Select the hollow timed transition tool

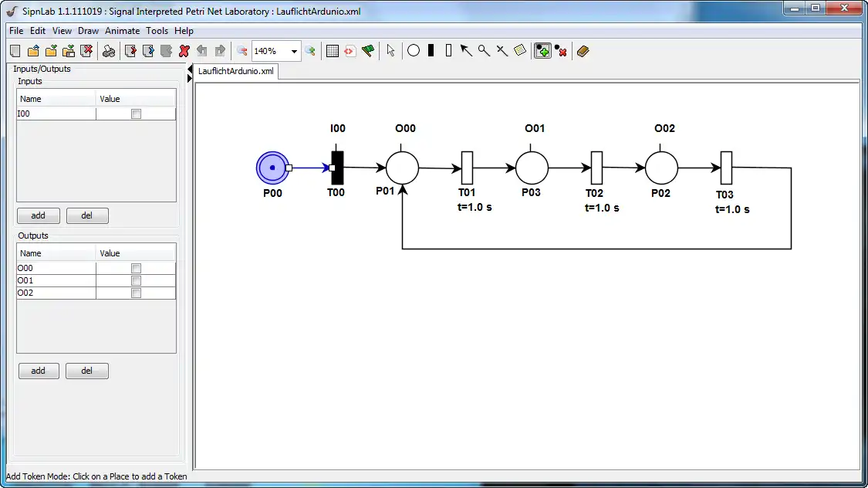(448, 51)
